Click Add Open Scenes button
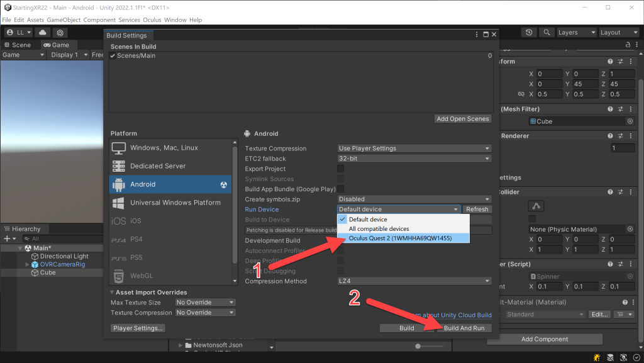644x363 pixels. click(x=463, y=119)
